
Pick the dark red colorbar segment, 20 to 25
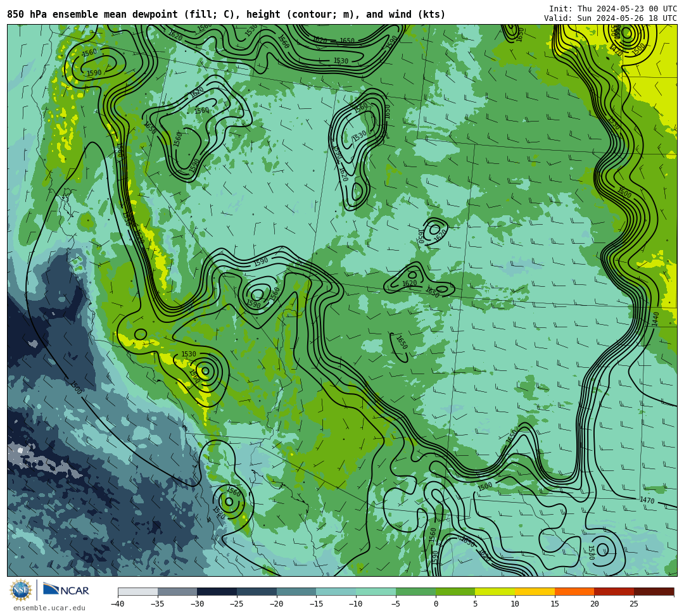614,591
